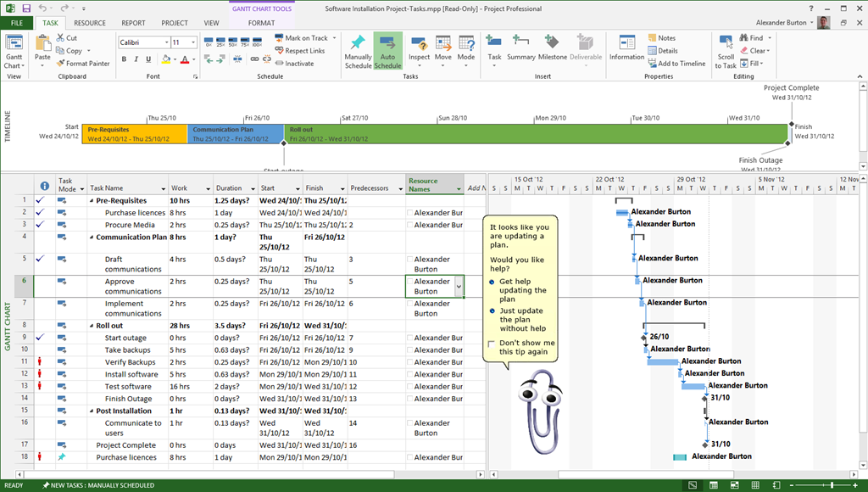The width and height of the screenshot is (868, 492).
Task: Cut the selection with scissors icon
Action: [67, 37]
